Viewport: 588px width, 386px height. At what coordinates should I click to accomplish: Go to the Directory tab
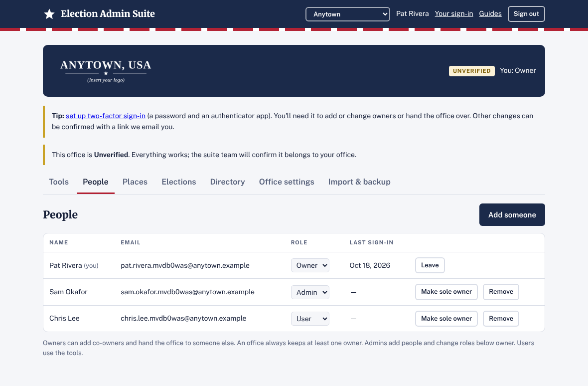tap(227, 182)
